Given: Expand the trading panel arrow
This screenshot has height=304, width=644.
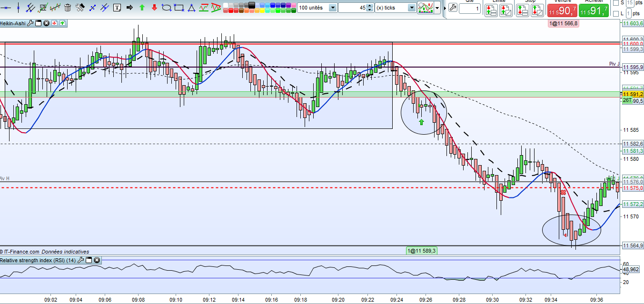Looking at the screenshot, I should point(445,8).
